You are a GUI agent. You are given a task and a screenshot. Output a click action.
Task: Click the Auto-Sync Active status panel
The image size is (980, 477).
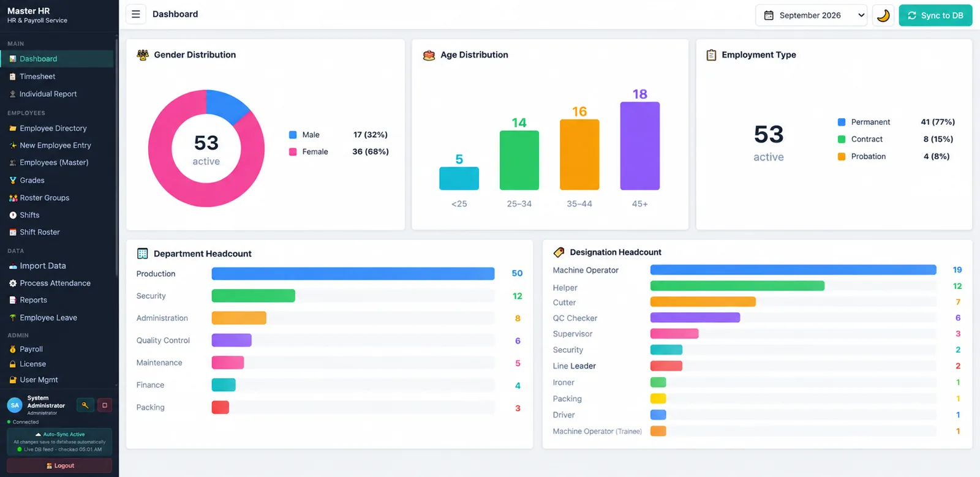pos(59,441)
